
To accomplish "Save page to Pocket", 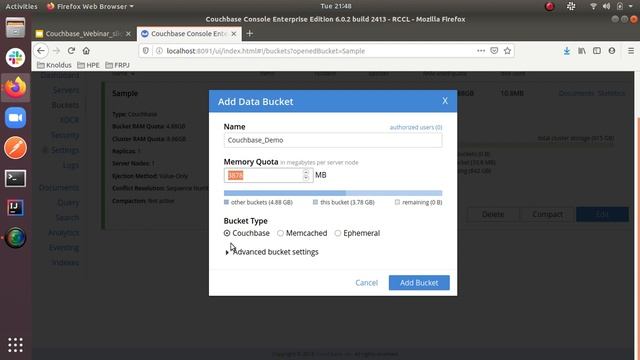I will point(494,51).
